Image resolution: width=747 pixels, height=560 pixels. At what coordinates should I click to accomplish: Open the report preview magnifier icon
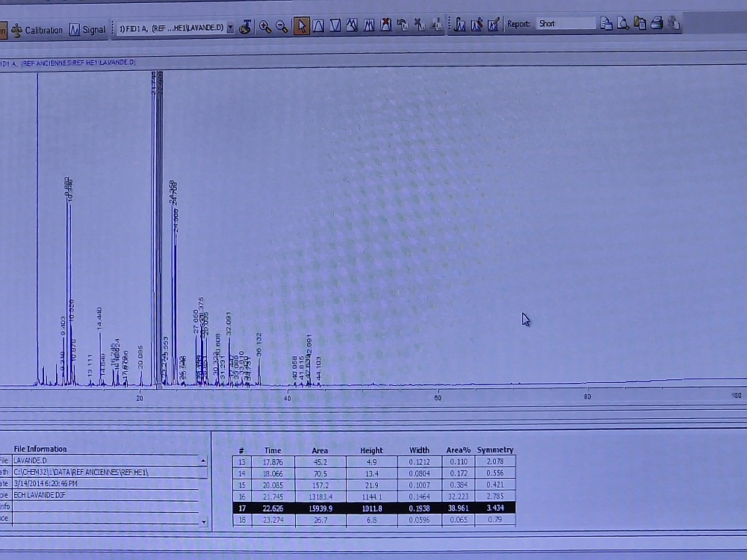click(x=623, y=24)
